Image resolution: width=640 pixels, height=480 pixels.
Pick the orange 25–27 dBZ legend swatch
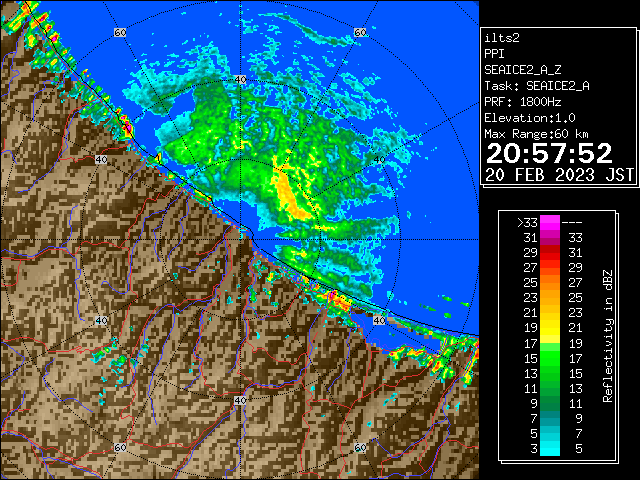[550, 282]
